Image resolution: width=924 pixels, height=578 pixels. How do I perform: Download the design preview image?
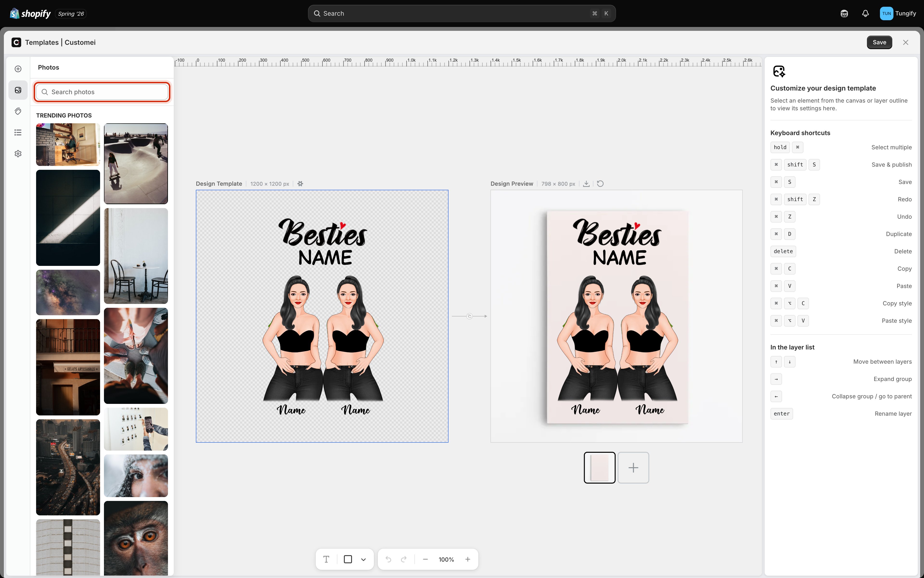586,184
